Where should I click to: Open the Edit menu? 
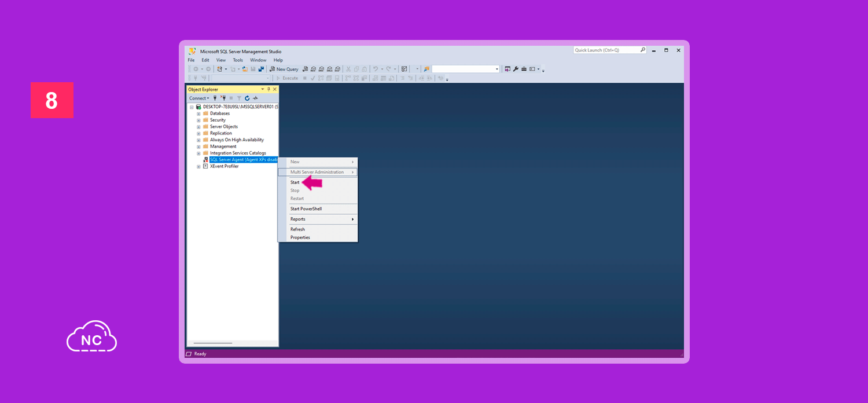205,60
